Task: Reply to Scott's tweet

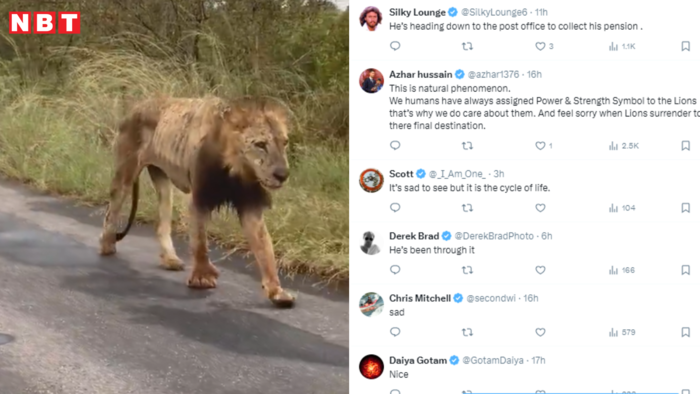Action: (x=395, y=207)
